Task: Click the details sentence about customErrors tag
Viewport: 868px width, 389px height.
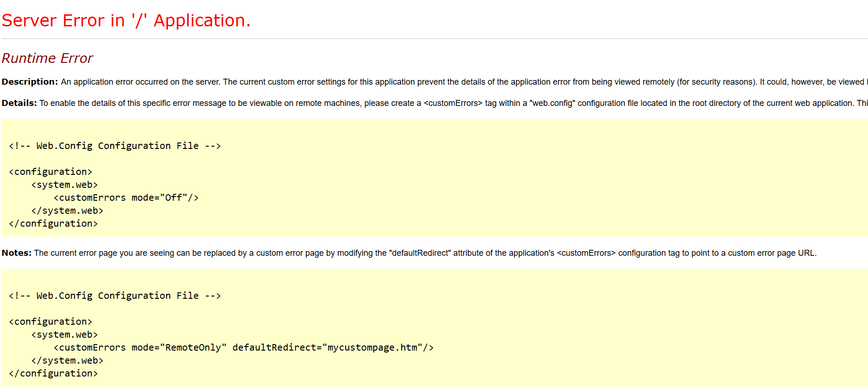Action: pyautogui.click(x=453, y=103)
